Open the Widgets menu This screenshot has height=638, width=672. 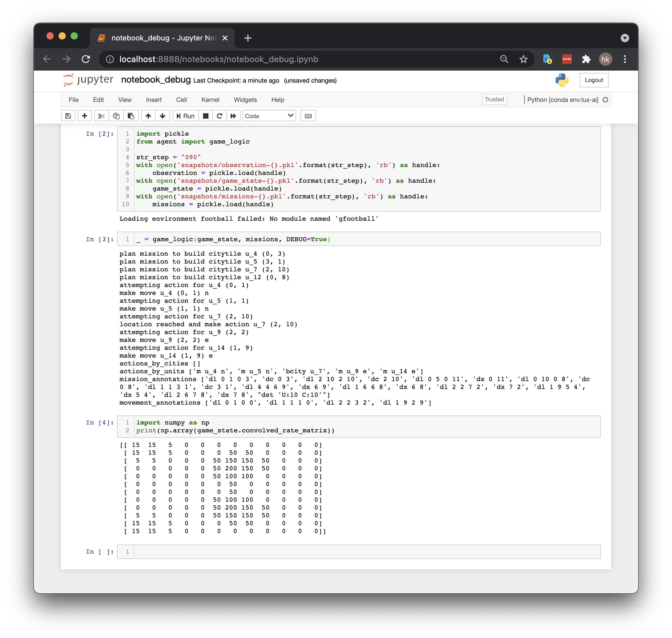[x=245, y=99]
